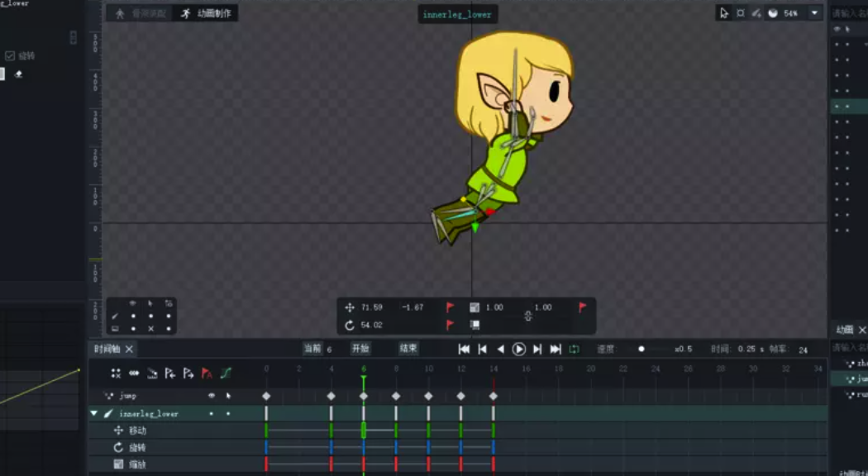Viewport: 868px width, 476px height.
Task: Select the 缩放 scale sub-track row
Action: pos(458,464)
